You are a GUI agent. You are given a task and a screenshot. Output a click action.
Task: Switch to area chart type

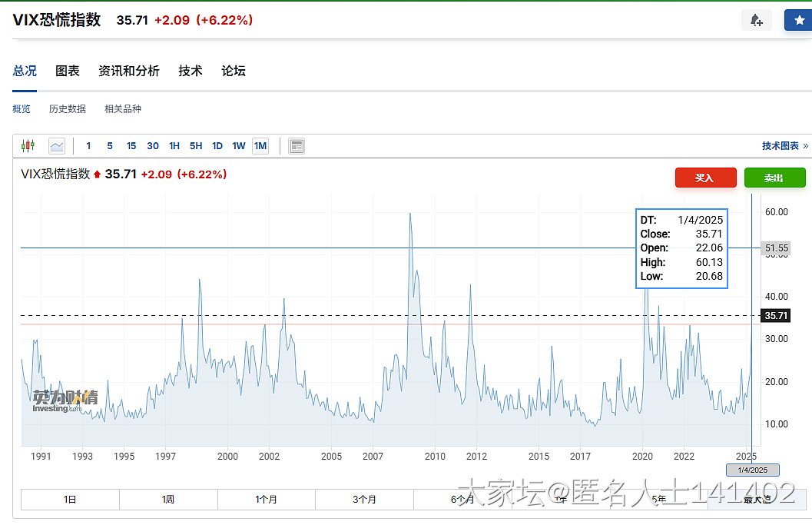(57, 146)
